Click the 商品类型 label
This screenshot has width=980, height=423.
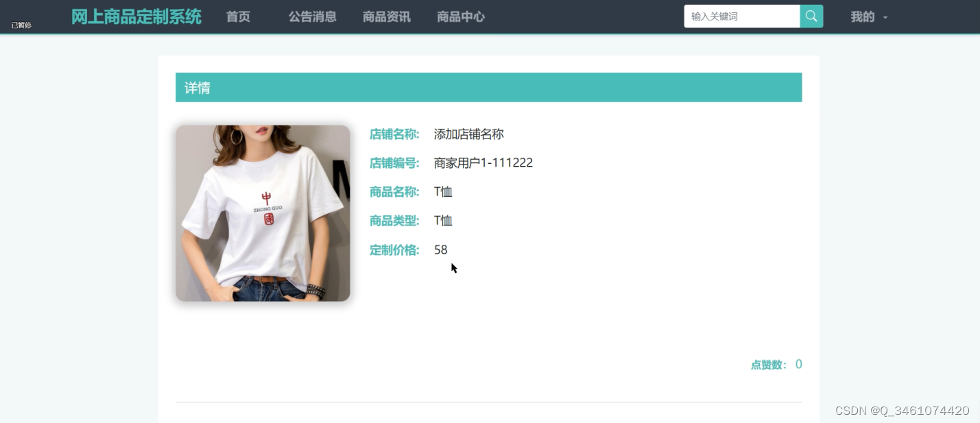pyautogui.click(x=394, y=221)
